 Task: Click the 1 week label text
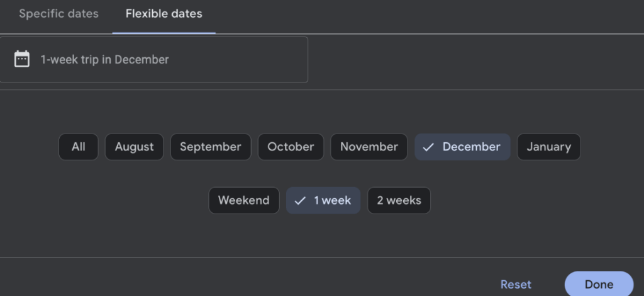point(333,201)
